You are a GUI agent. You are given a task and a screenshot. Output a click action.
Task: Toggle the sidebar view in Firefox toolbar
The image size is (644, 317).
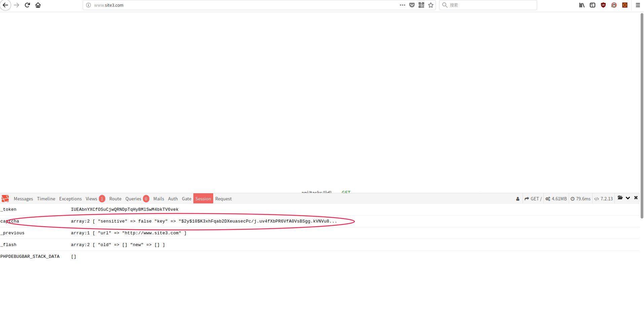(592, 5)
